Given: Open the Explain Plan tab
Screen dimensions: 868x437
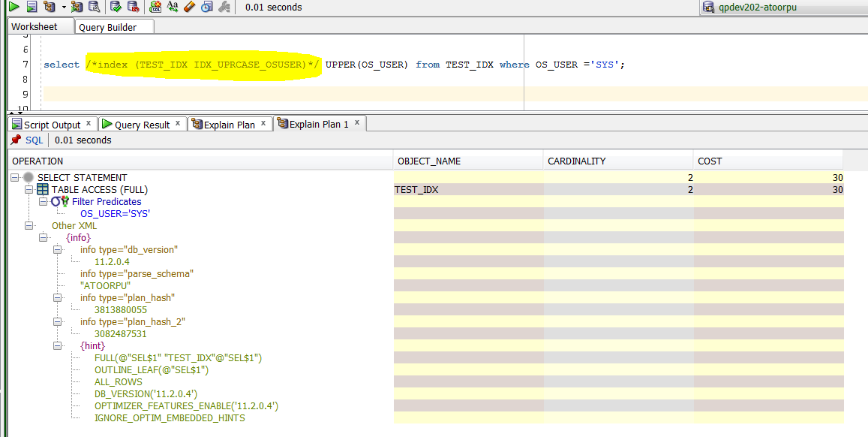Looking at the screenshot, I should coord(230,125).
